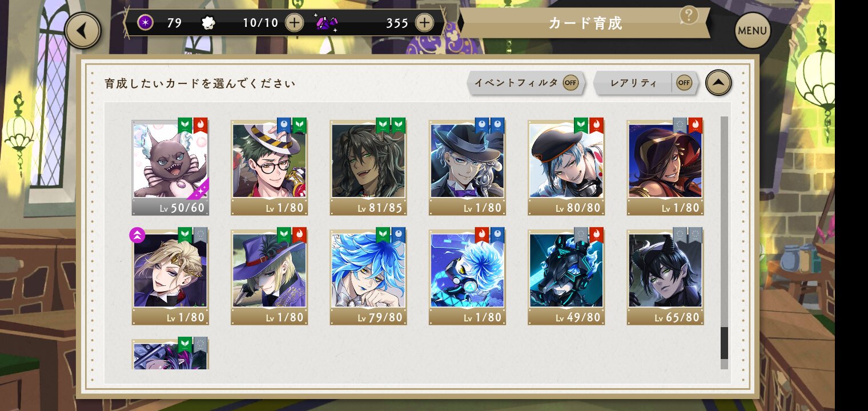Open the help question mark icon
The height and width of the screenshot is (411, 868).
(689, 15)
